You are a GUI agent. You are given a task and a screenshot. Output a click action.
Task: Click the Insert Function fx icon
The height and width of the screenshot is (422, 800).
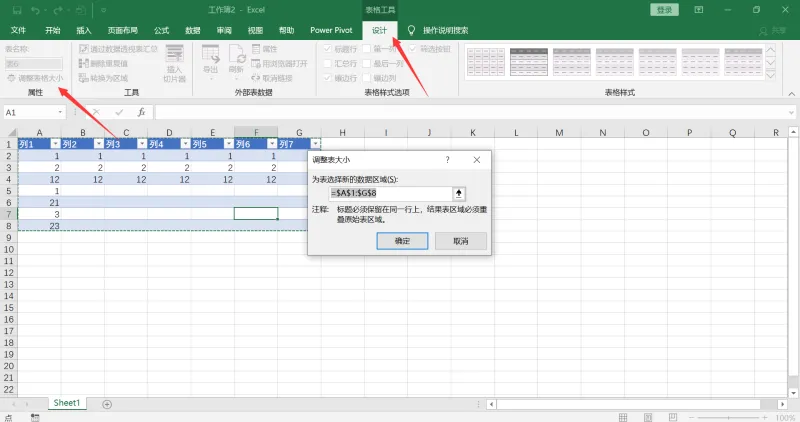141,112
